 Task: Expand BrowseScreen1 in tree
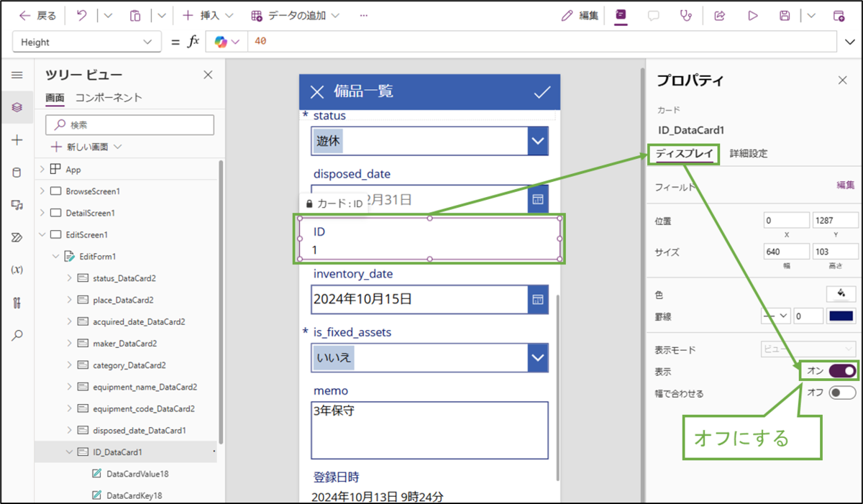(42, 191)
